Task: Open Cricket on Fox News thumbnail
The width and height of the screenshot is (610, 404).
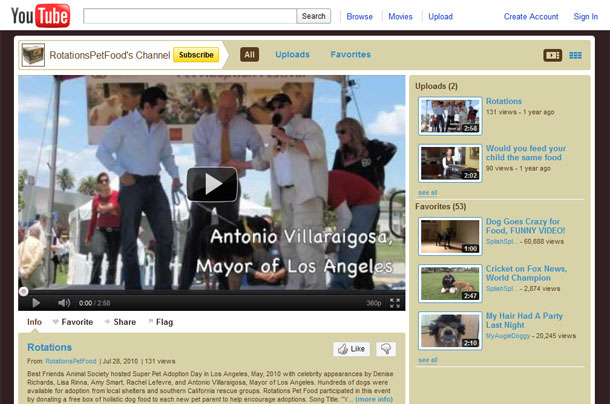Action: [x=450, y=283]
